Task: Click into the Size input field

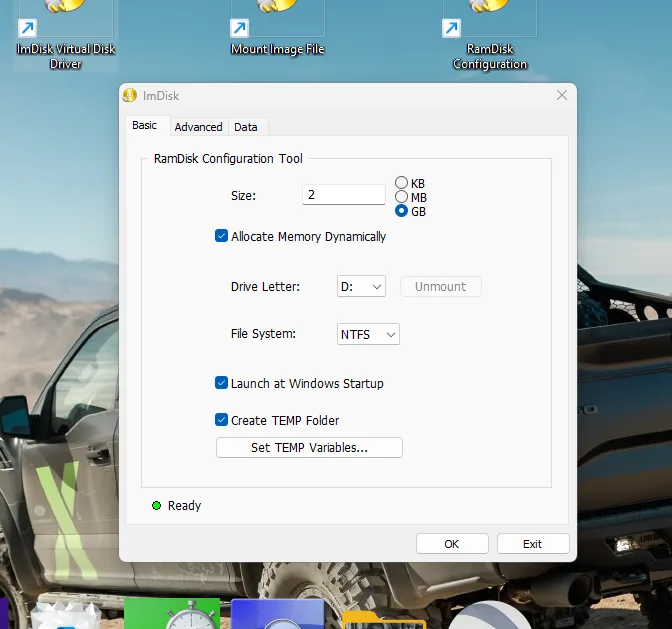Action: (343, 195)
